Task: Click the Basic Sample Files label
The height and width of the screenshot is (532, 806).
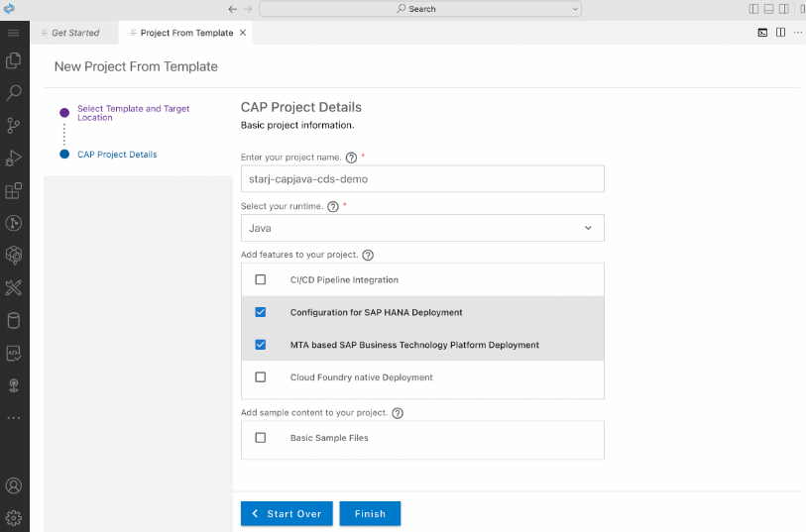Action: (329, 438)
